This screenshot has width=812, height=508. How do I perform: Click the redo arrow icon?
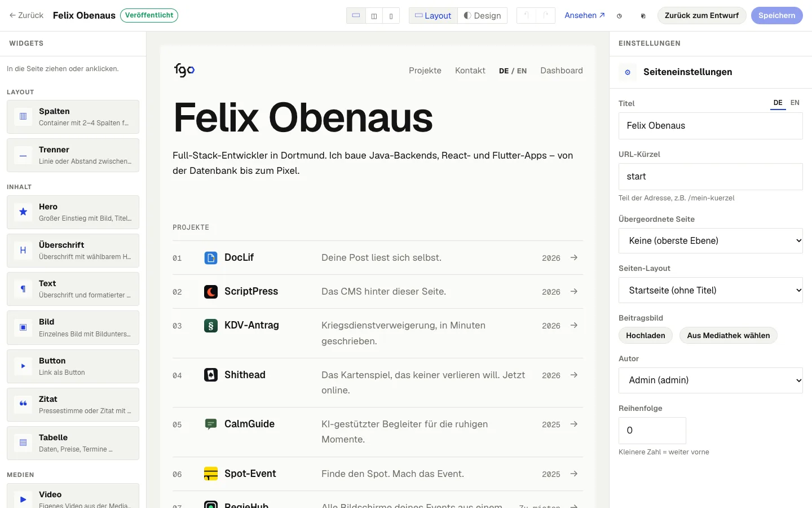coord(545,16)
